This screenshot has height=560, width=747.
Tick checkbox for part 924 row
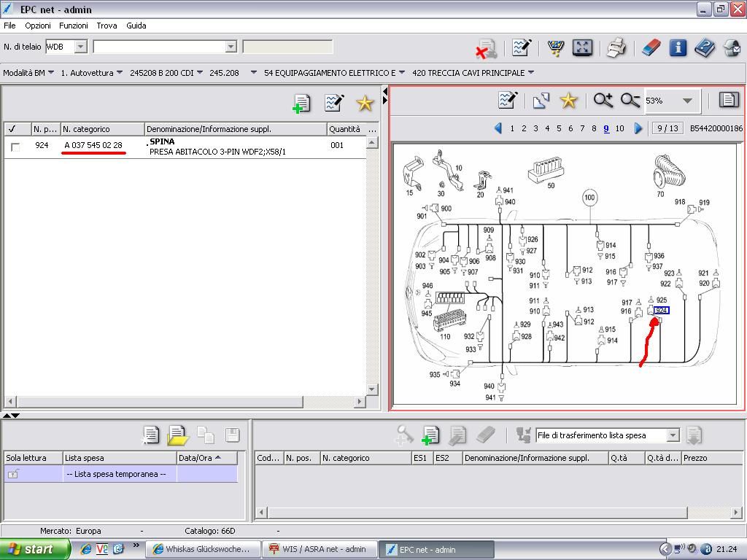15,147
